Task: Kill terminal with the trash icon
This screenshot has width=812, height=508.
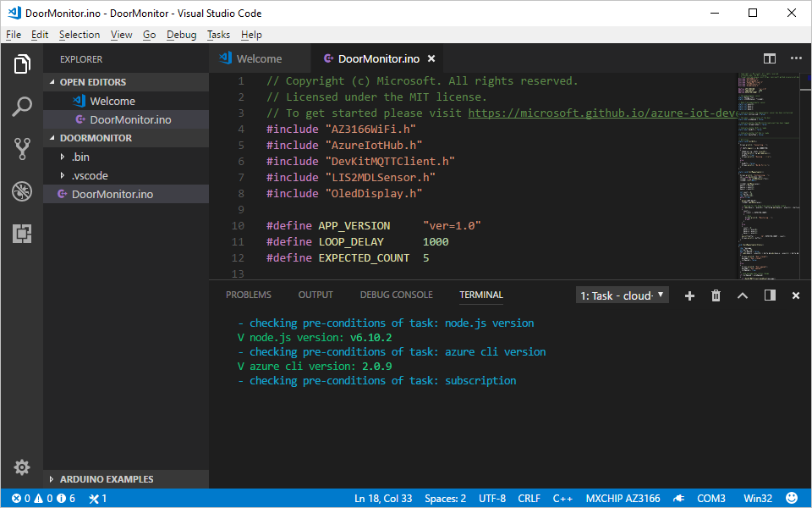Action: click(x=716, y=295)
